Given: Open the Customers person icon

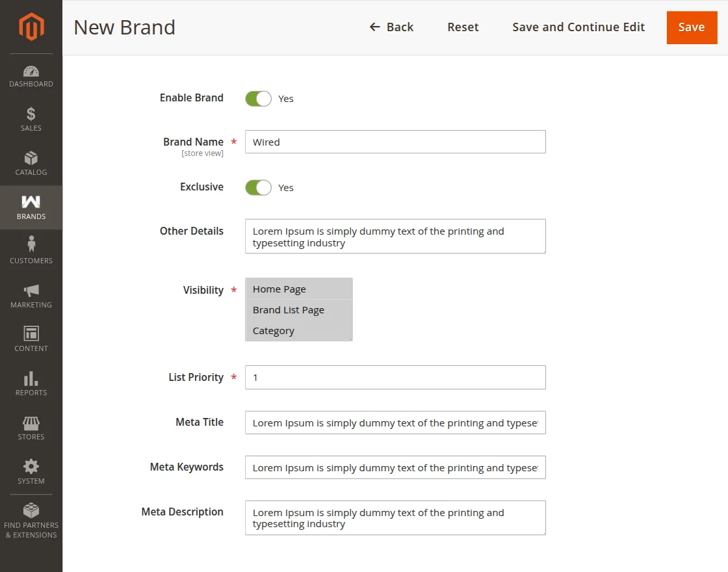Looking at the screenshot, I should [x=31, y=244].
